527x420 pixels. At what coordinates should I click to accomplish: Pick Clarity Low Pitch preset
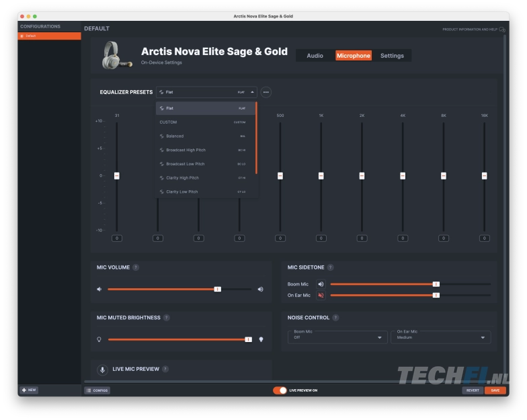tap(206, 192)
